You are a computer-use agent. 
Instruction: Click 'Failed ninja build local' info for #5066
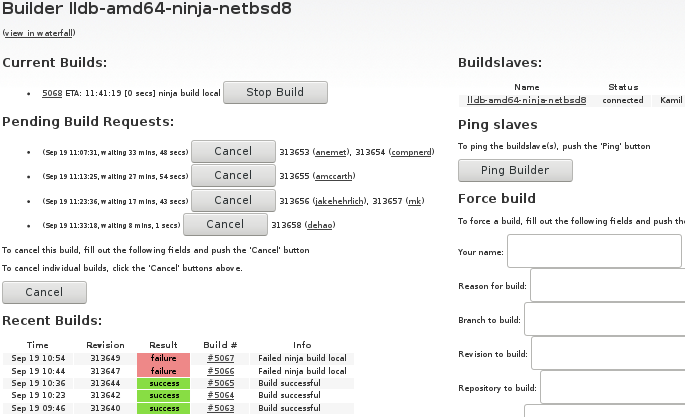pyautogui.click(x=302, y=371)
